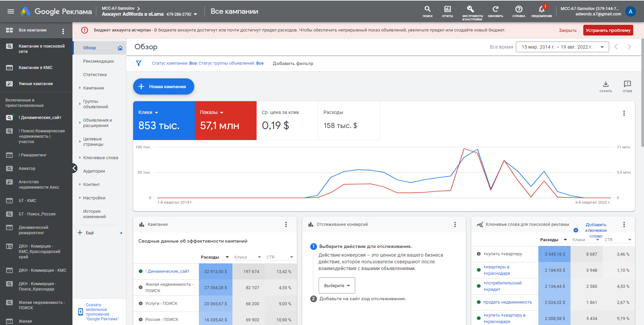Close the budget alert via Закрыть
Image resolution: width=644 pixels, height=325 pixels.
point(568,30)
